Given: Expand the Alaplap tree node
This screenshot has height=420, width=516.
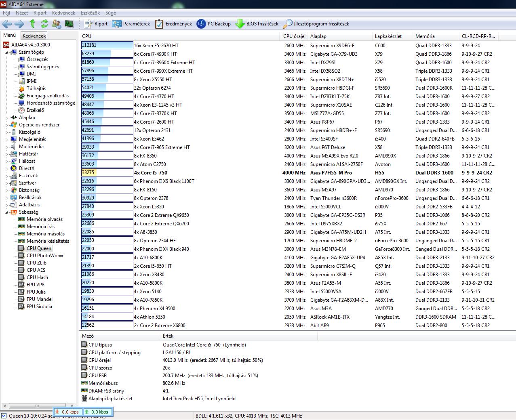Looking at the screenshot, I should (x=6, y=118).
